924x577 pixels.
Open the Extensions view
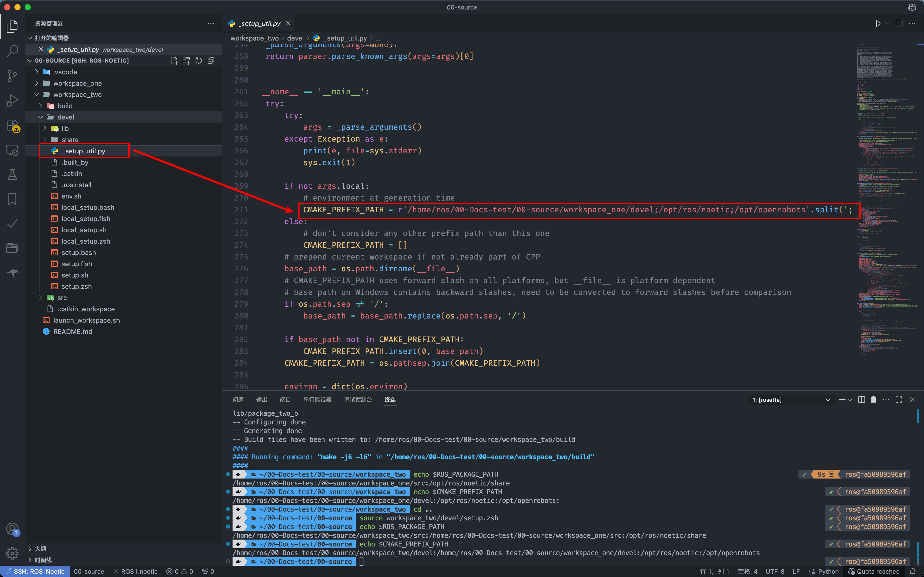coord(12,126)
